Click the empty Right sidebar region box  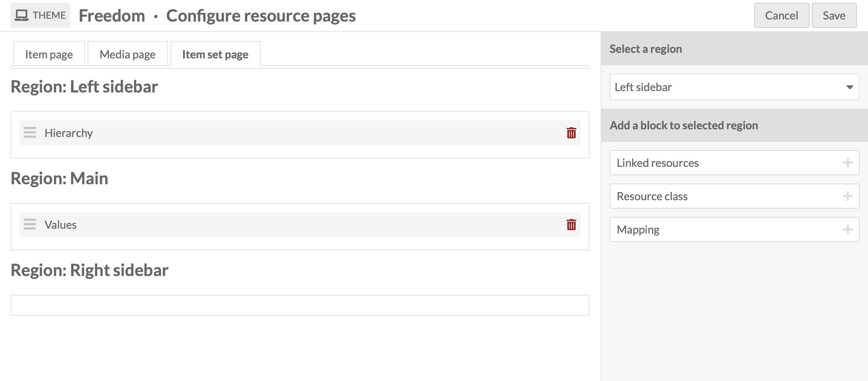pos(300,305)
